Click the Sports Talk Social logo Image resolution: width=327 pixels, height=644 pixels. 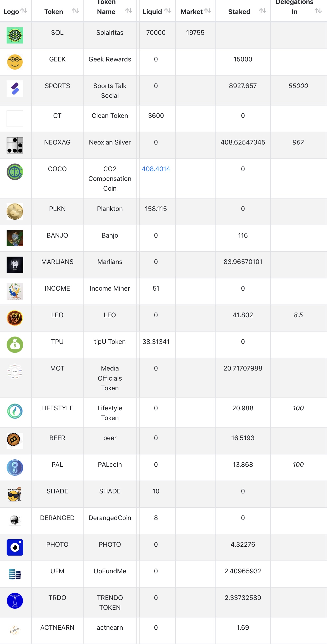pyautogui.click(x=15, y=89)
